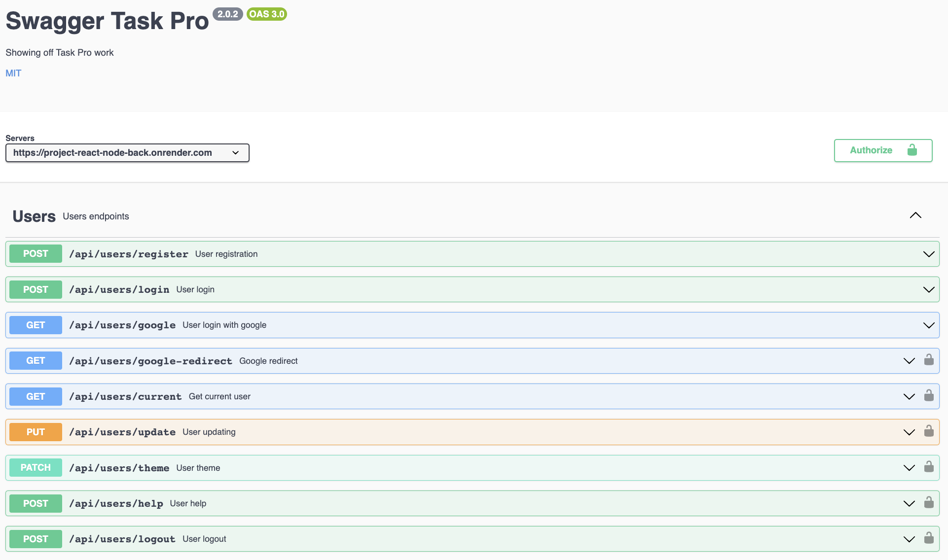
Task: Expand the POST /api/users/login chevron
Action: pyautogui.click(x=929, y=289)
